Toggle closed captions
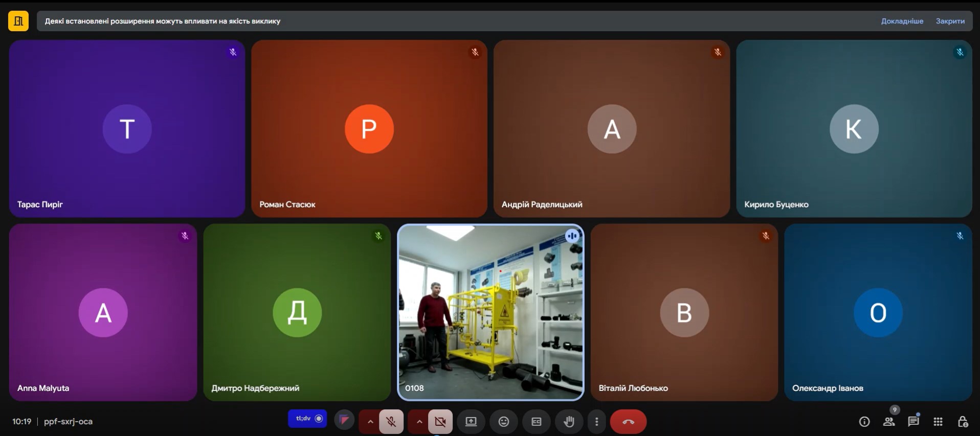This screenshot has width=980, height=436. click(x=536, y=422)
